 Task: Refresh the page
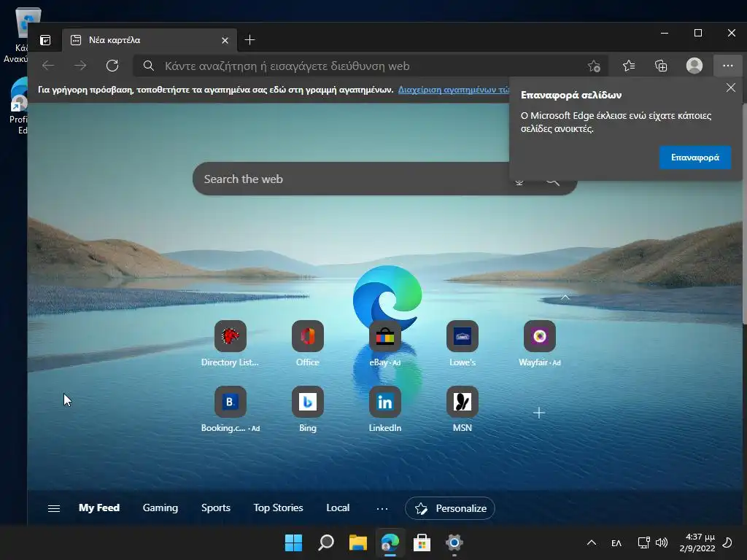click(x=112, y=66)
